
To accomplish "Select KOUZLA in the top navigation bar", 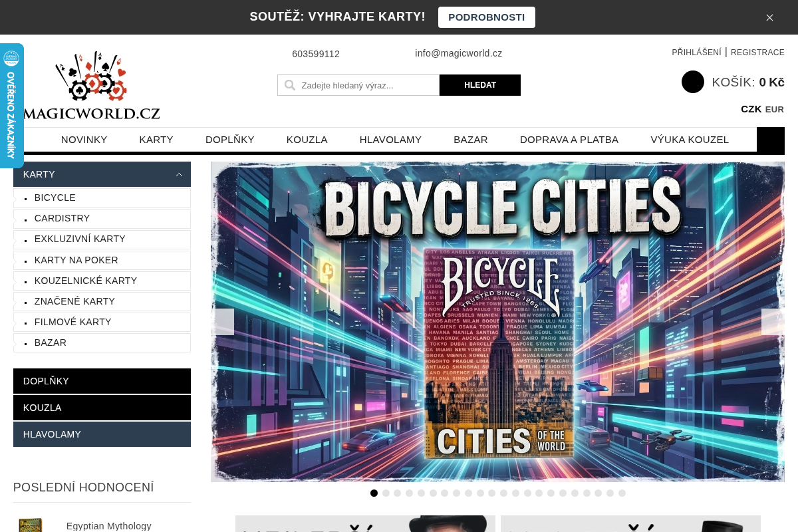I will pos(307,140).
